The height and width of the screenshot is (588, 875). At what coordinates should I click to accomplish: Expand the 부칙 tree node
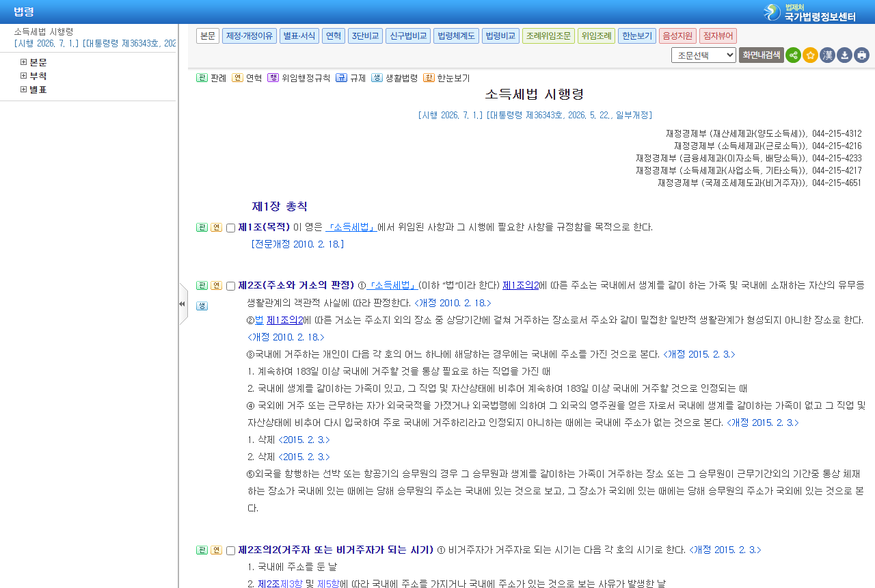23,76
